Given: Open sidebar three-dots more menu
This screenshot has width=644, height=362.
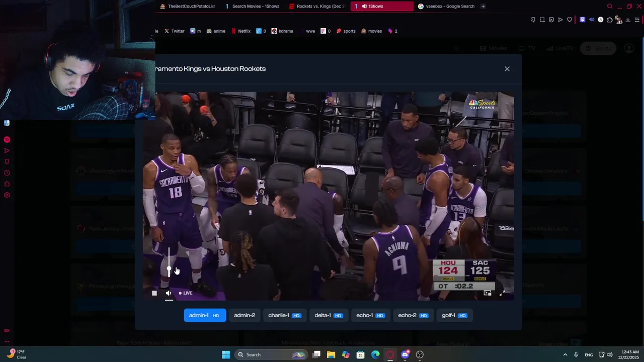Looking at the screenshot, I should click(7, 341).
